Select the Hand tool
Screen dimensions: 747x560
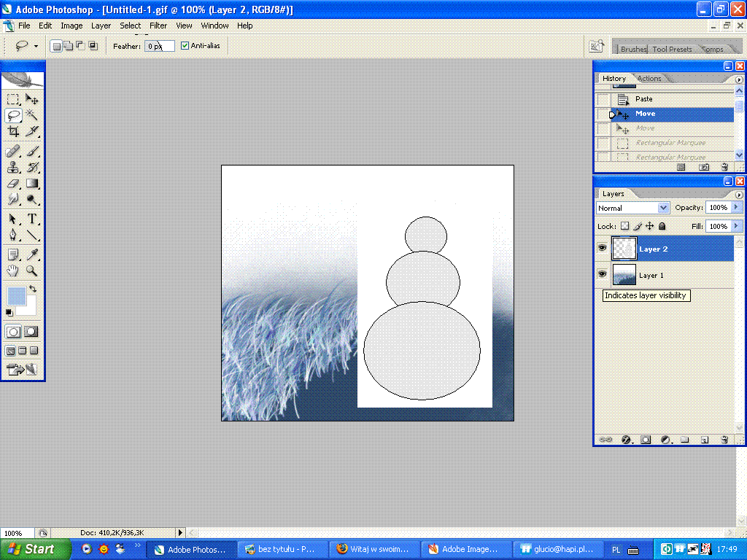[13, 271]
